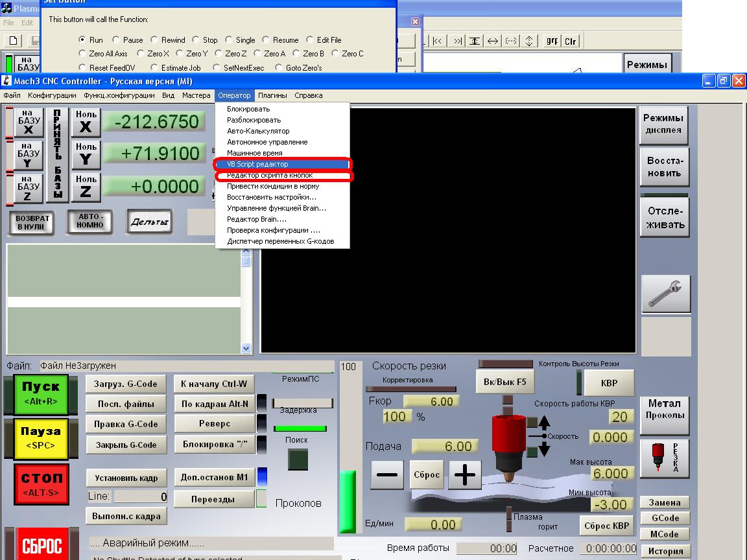Screen dimensions: 747x560
Task: Click the yellow 'Пауза' button
Action: tap(41, 438)
